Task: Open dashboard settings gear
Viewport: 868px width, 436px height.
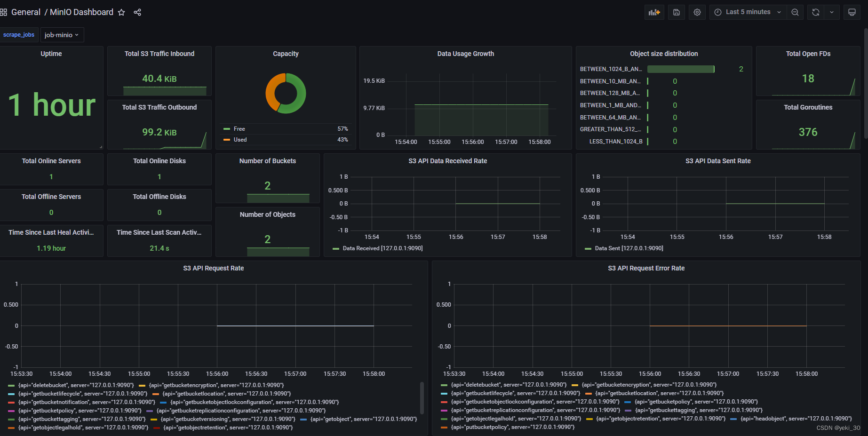Action: coord(697,12)
